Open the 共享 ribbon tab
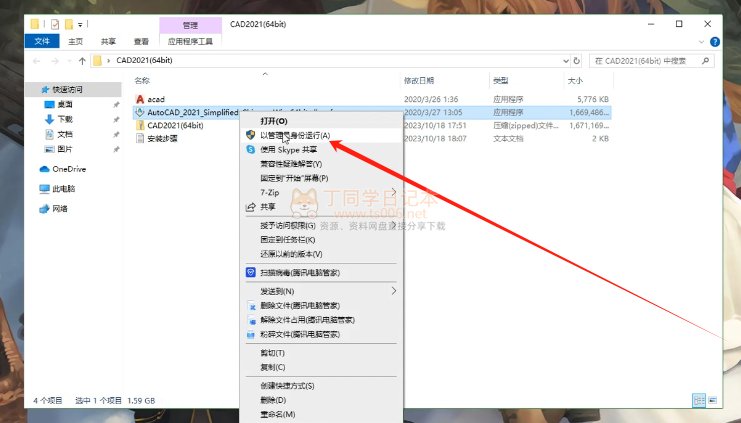Image resolution: width=741 pixels, height=423 pixels. (x=108, y=42)
